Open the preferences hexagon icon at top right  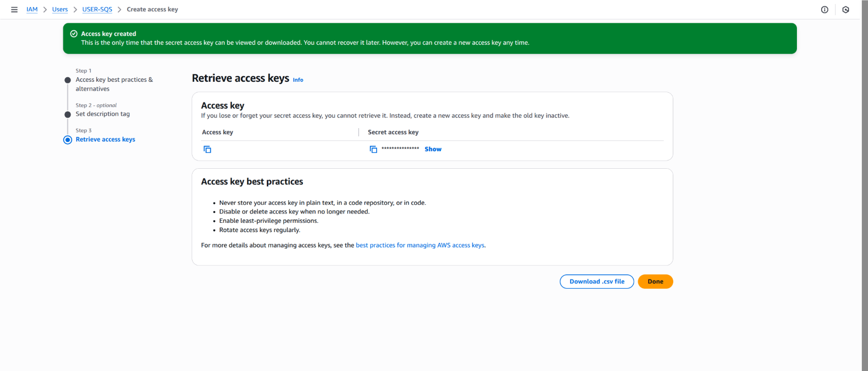pos(846,9)
